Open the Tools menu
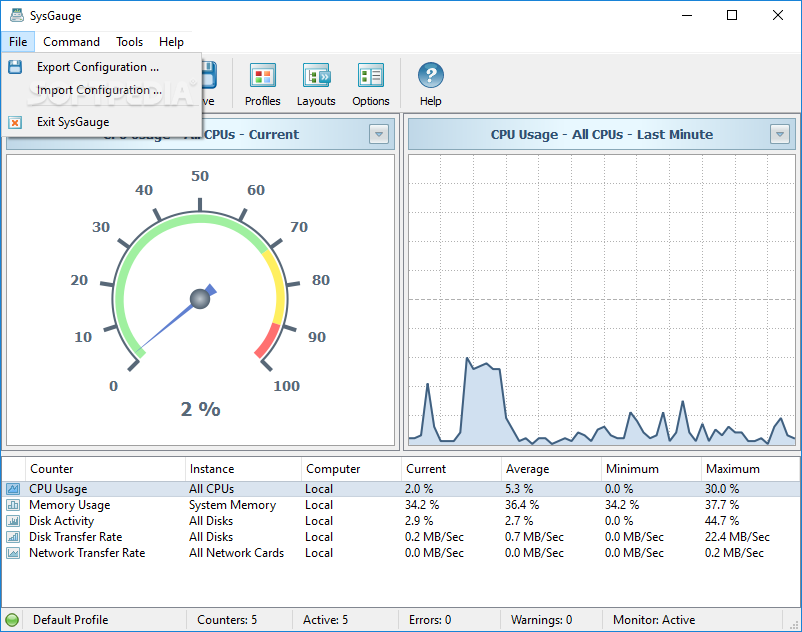 coord(129,42)
